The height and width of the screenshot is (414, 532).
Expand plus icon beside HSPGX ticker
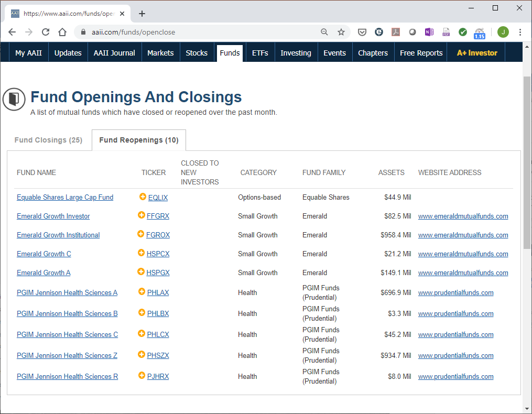[141, 271]
